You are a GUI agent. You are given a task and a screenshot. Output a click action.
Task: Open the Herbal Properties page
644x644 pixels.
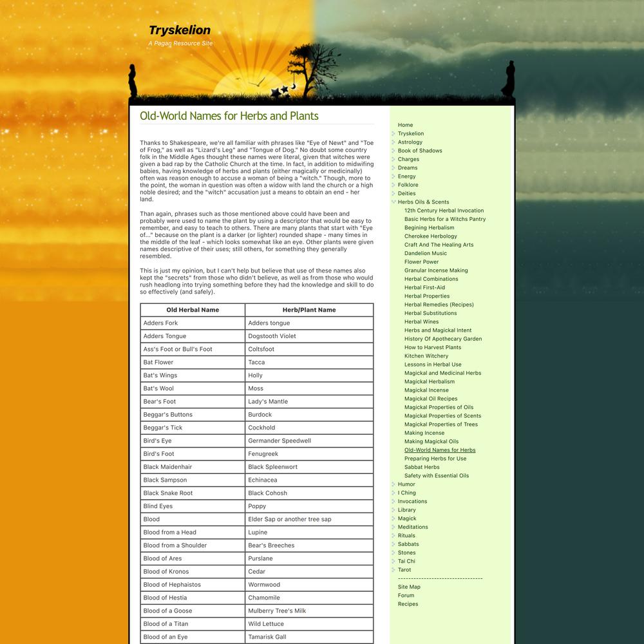(427, 296)
